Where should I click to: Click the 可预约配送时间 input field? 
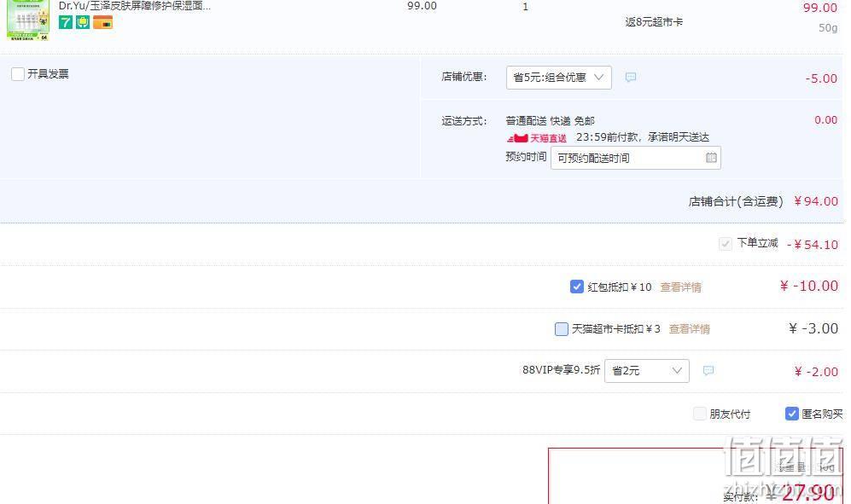pyautogui.click(x=636, y=158)
